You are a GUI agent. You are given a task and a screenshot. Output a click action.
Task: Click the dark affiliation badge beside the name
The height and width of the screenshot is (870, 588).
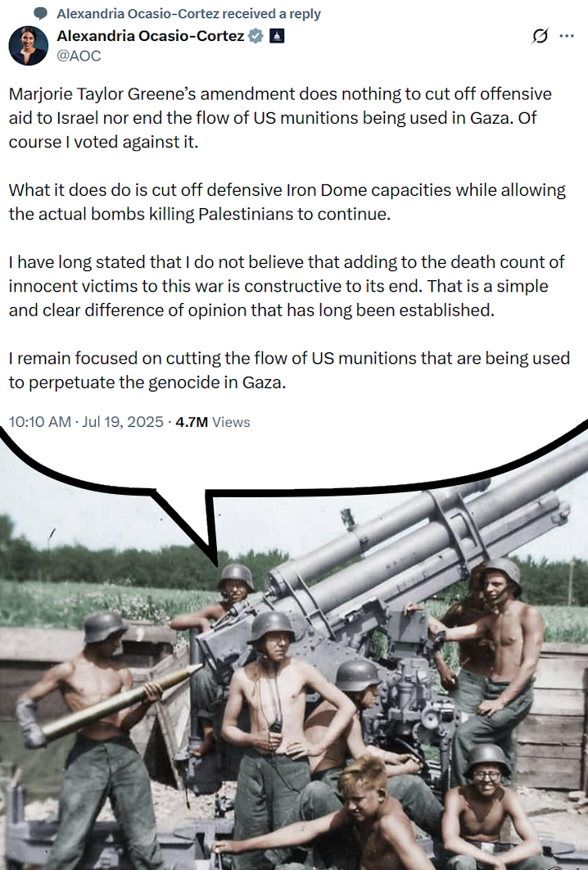[277, 36]
